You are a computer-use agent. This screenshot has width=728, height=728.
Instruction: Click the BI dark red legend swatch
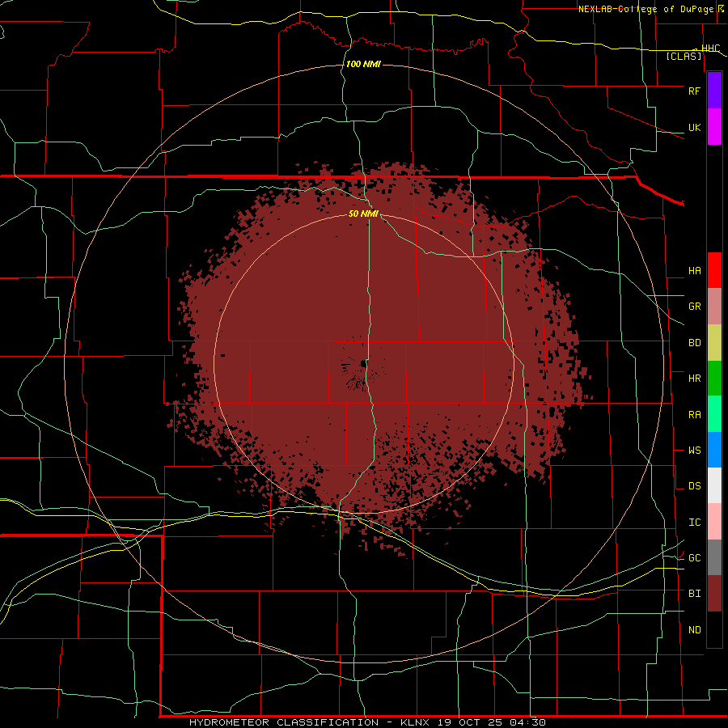(714, 594)
